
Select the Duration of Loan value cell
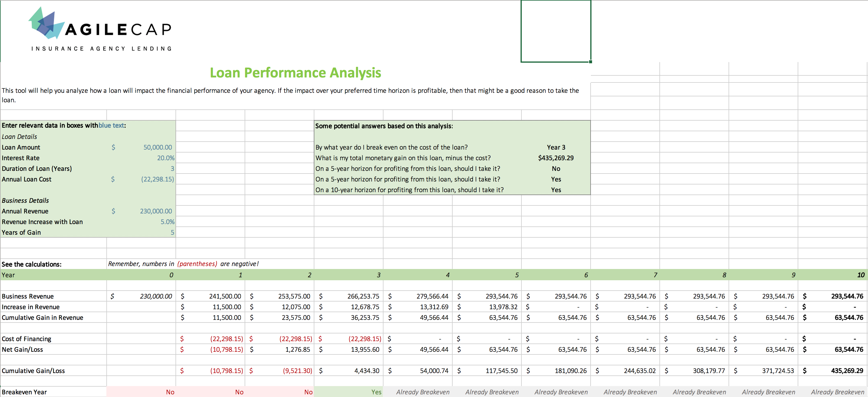coord(141,168)
